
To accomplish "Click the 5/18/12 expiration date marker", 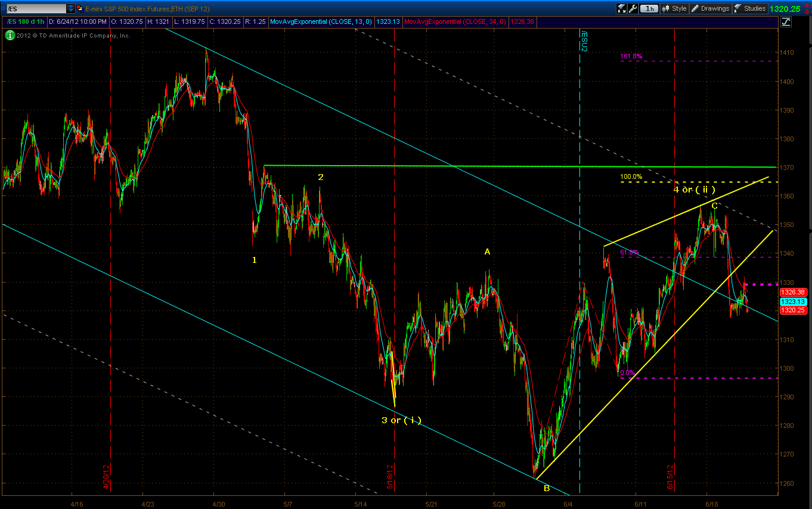I will click(390, 477).
